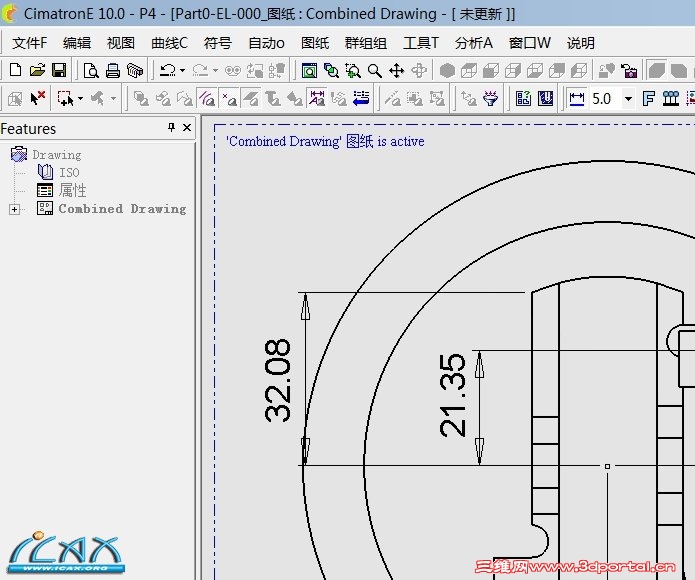This screenshot has height=580, width=695.
Task: Click the blue F text font icon
Action: click(648, 98)
